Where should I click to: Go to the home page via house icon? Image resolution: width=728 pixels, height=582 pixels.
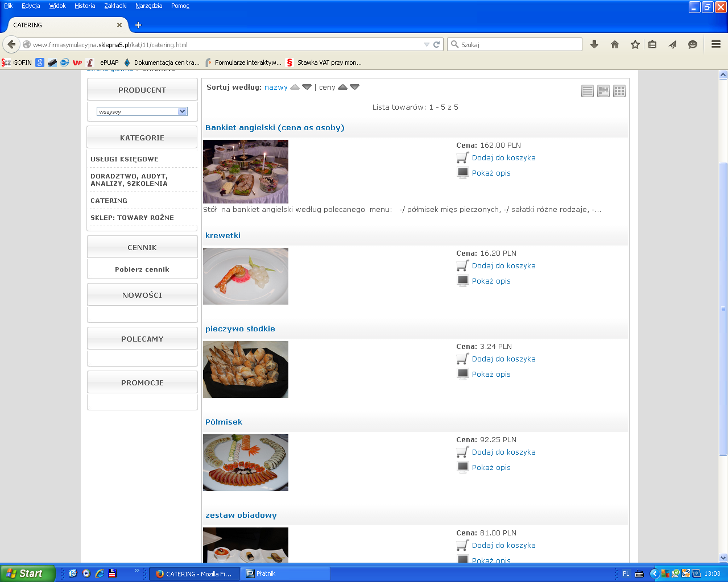pos(615,44)
